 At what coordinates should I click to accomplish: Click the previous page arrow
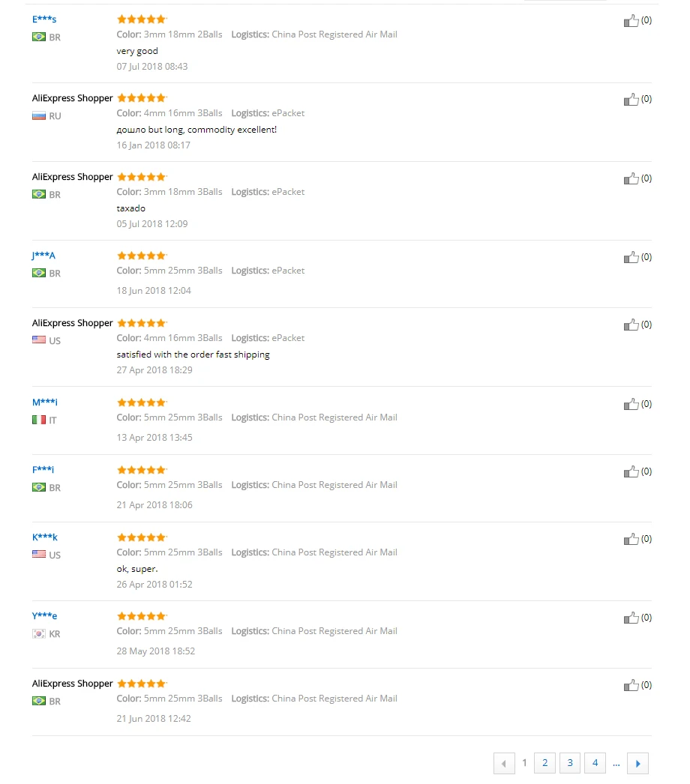pyautogui.click(x=503, y=764)
